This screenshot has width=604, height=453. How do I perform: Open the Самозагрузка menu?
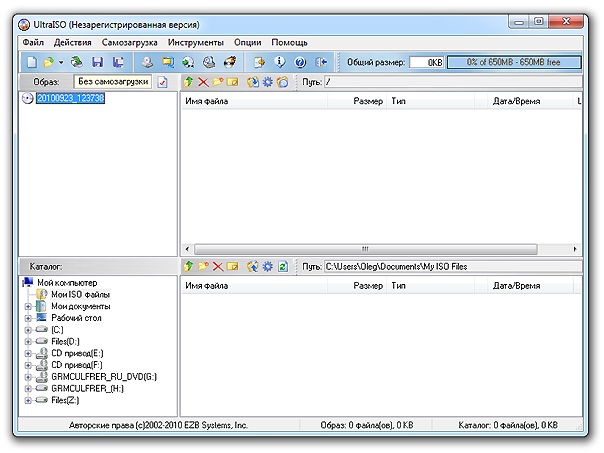(129, 42)
